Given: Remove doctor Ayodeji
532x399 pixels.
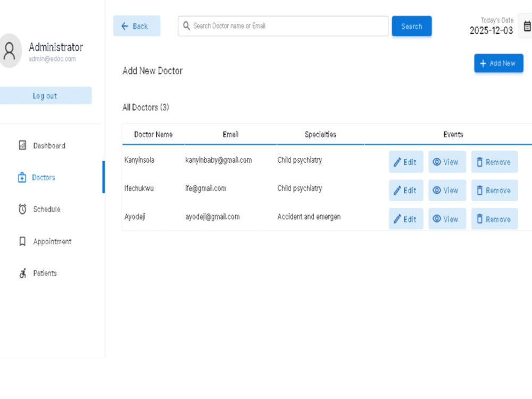Looking at the screenshot, I should pos(494,219).
